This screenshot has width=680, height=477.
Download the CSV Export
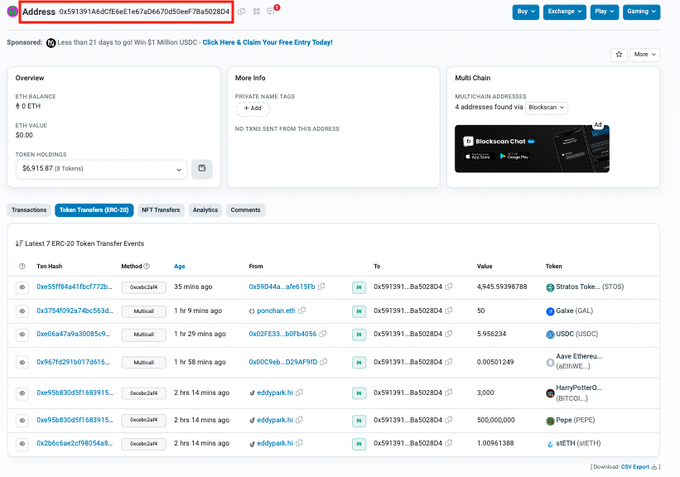pos(635,467)
